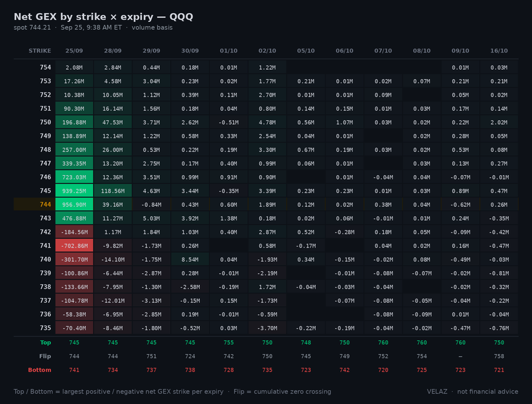
Task: Click the 339.35M cell
Action: click(x=74, y=163)
